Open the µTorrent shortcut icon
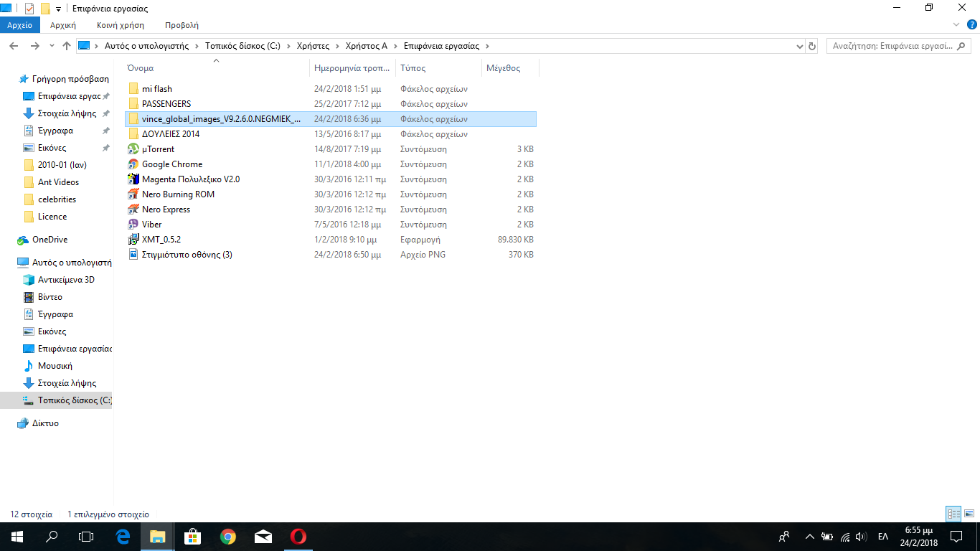 (x=133, y=149)
